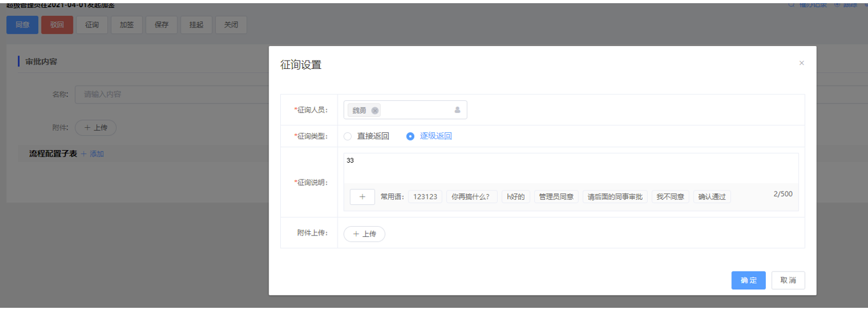Image resolution: width=868 pixels, height=311 pixels.
Task: Insert the common phrase h好的
Action: (516, 197)
